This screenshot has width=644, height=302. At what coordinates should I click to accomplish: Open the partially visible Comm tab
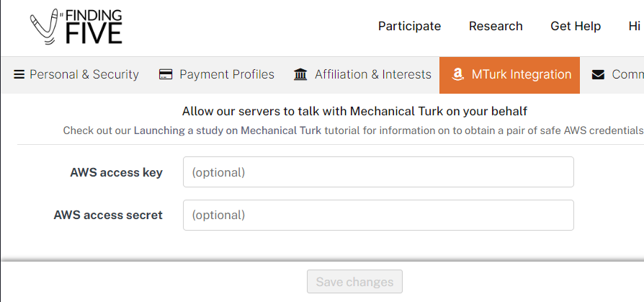[x=614, y=75]
